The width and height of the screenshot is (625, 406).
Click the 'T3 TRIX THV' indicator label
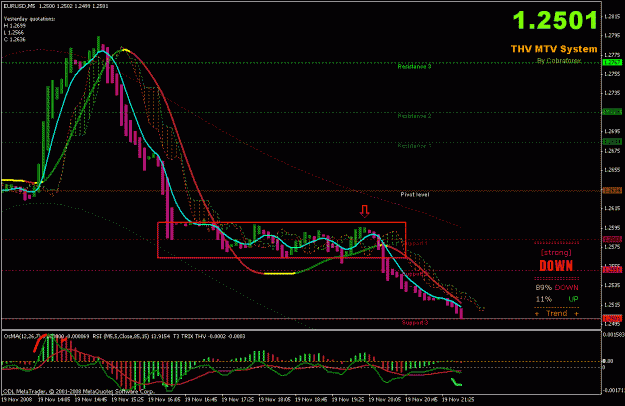189,336
